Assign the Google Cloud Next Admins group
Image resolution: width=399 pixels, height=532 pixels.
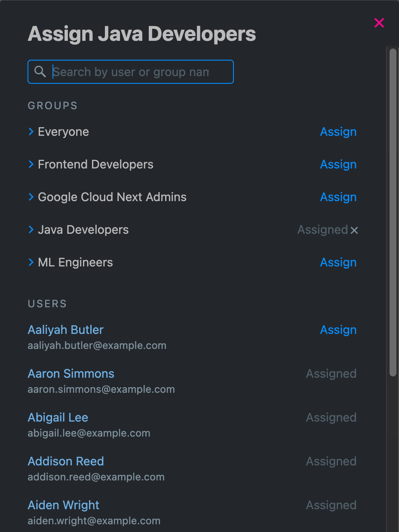pos(338,197)
